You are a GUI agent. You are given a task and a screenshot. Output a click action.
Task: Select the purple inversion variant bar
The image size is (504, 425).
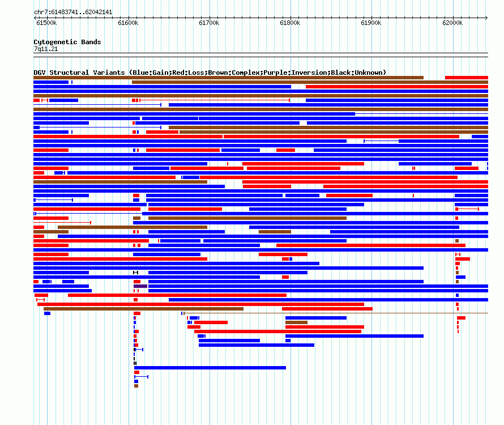click(140, 286)
